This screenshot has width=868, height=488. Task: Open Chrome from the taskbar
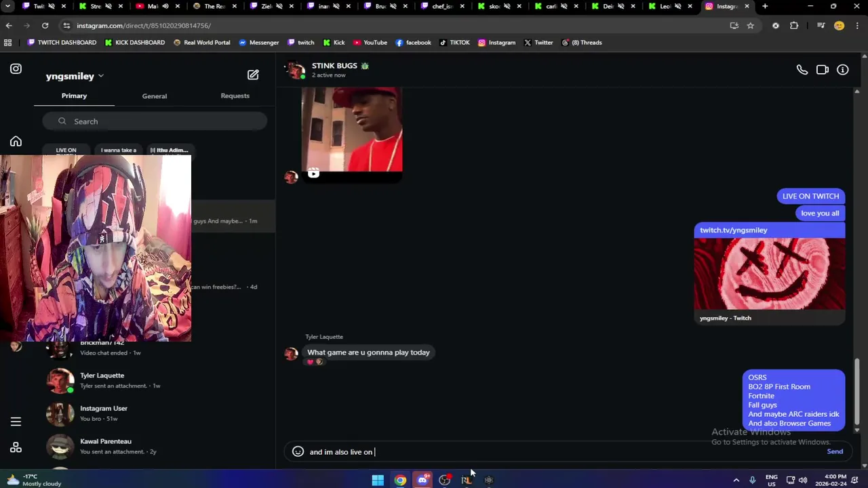pos(400,480)
